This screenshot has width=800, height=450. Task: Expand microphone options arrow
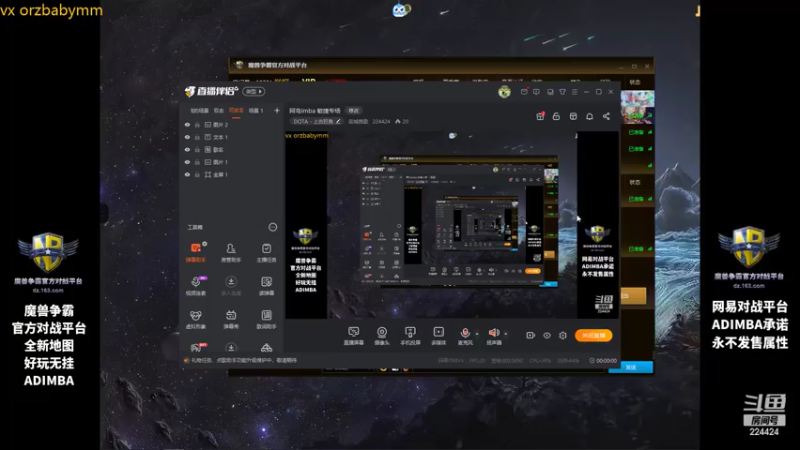coord(477,334)
